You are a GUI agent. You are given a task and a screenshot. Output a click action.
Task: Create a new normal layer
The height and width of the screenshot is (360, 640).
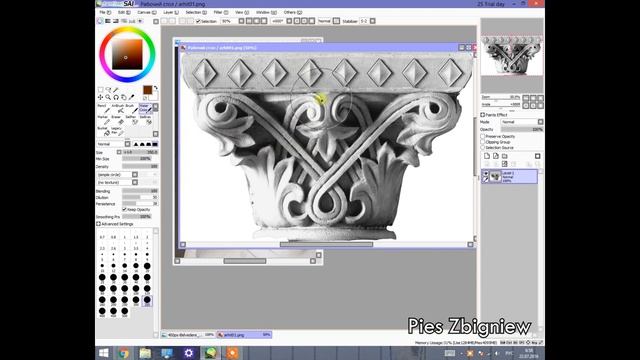coord(487,156)
